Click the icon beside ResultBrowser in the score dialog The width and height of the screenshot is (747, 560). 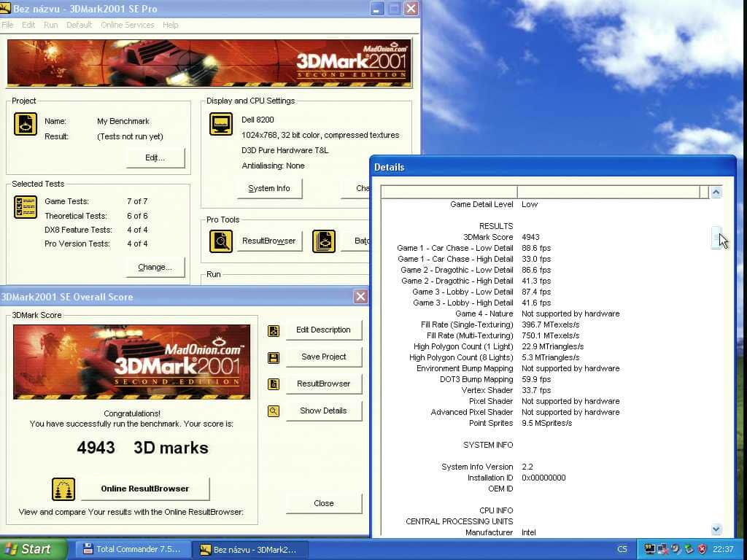[x=274, y=384]
